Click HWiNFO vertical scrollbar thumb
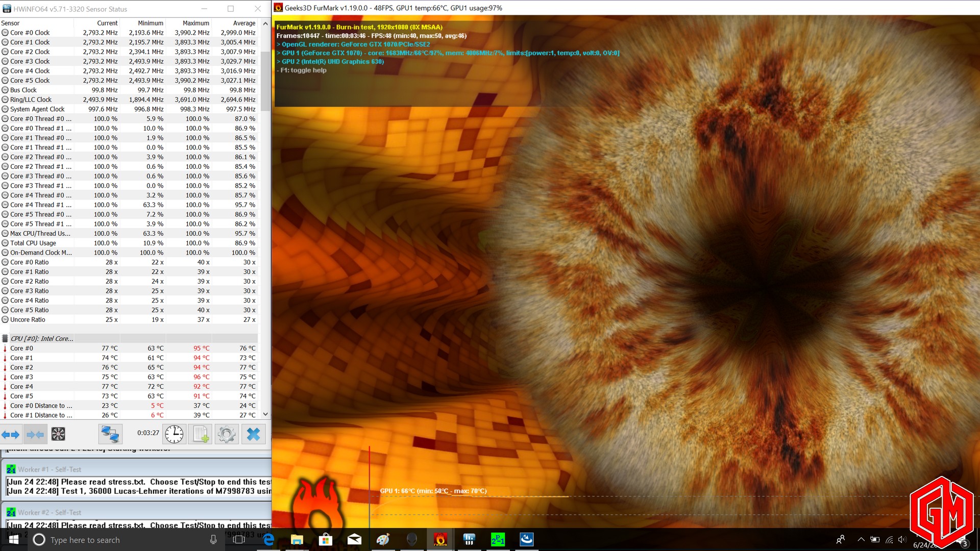Screen dimensions: 980x551 coord(265,81)
